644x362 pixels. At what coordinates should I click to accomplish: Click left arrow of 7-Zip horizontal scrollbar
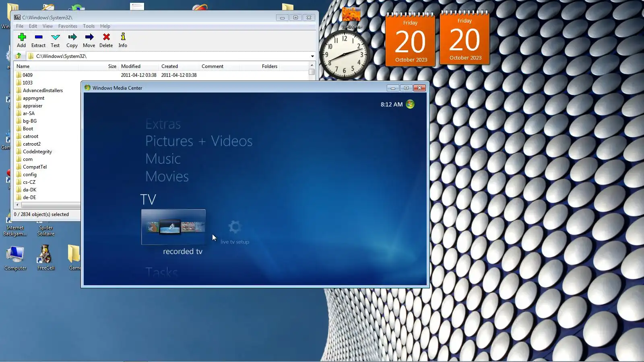pos(17,205)
